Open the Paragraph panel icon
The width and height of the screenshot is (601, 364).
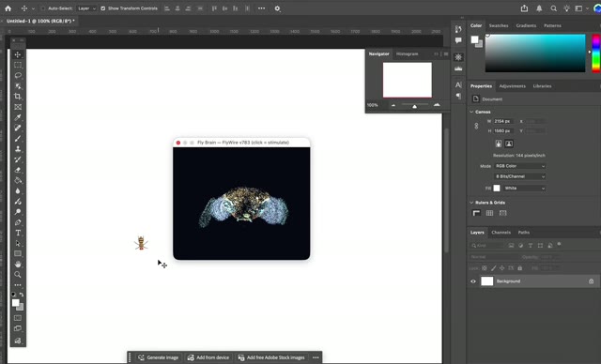pyautogui.click(x=458, y=96)
